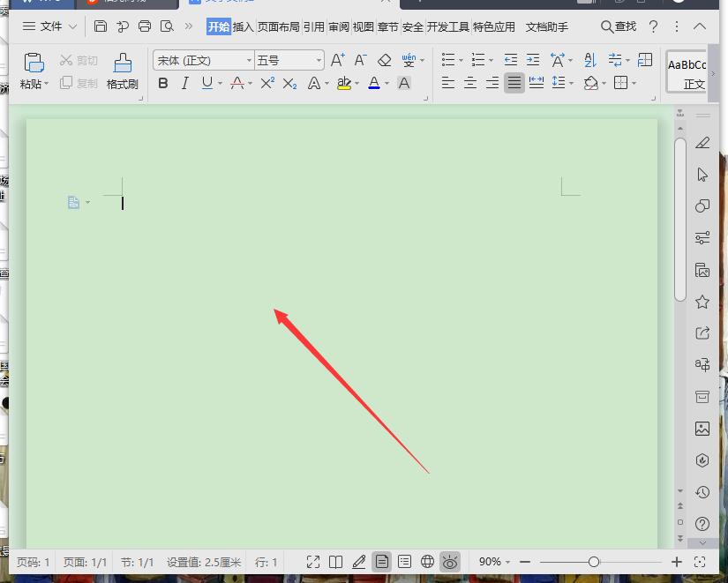Click the zoom in plus button
The width and height of the screenshot is (728, 583).
coord(677,562)
